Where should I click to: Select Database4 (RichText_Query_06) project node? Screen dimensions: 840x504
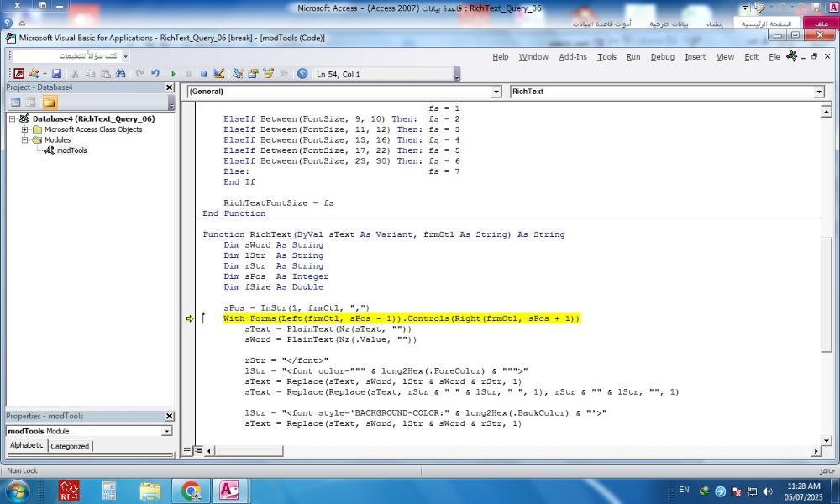94,119
